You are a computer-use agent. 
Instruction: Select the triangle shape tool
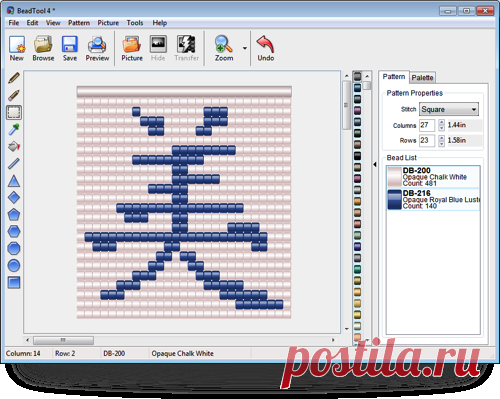(x=14, y=181)
